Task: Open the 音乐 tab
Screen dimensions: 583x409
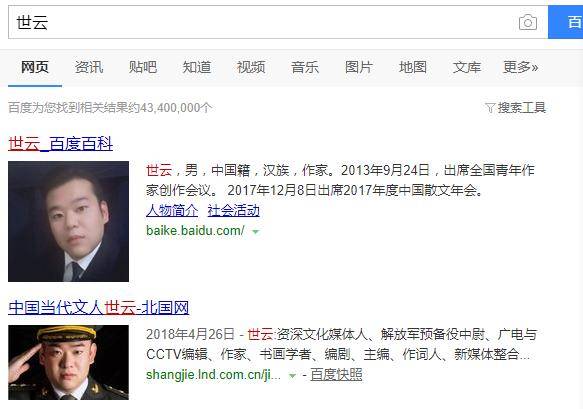Action: pos(305,67)
